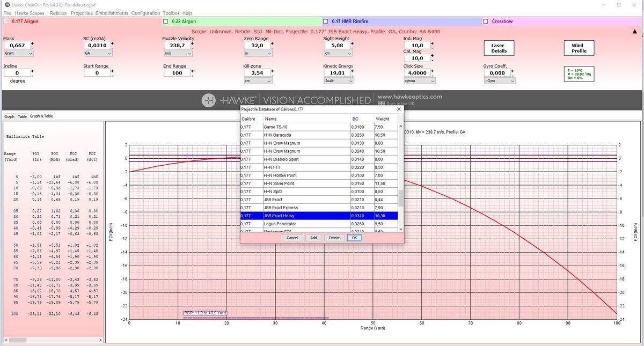Open the Projectiles menu

[x=82, y=13]
